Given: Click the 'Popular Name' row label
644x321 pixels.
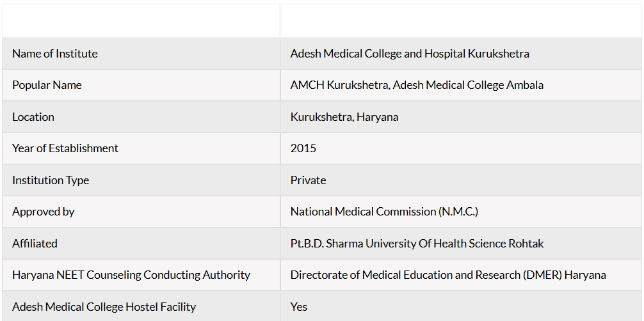Looking at the screenshot, I should [47, 85].
